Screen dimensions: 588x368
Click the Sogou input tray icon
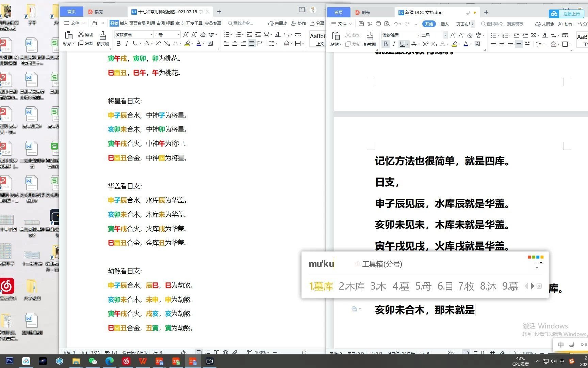(572, 361)
